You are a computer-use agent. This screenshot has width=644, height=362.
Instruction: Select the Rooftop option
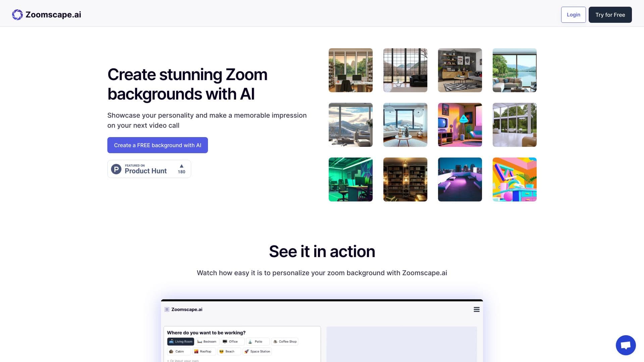(204, 352)
